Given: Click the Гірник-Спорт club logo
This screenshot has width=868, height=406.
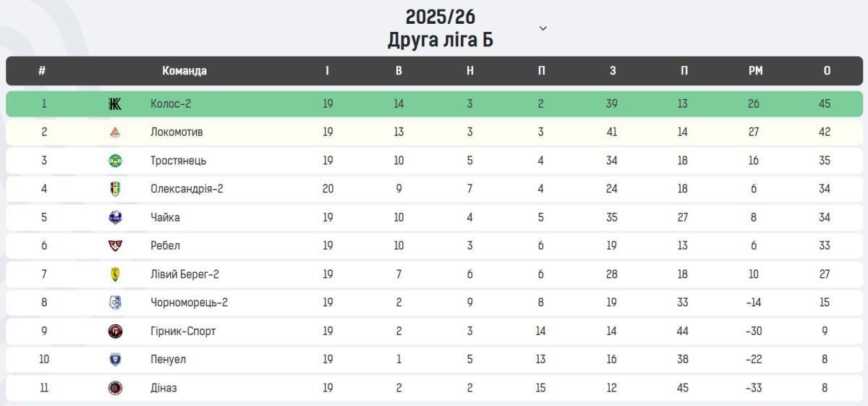Looking at the screenshot, I should click(115, 331).
